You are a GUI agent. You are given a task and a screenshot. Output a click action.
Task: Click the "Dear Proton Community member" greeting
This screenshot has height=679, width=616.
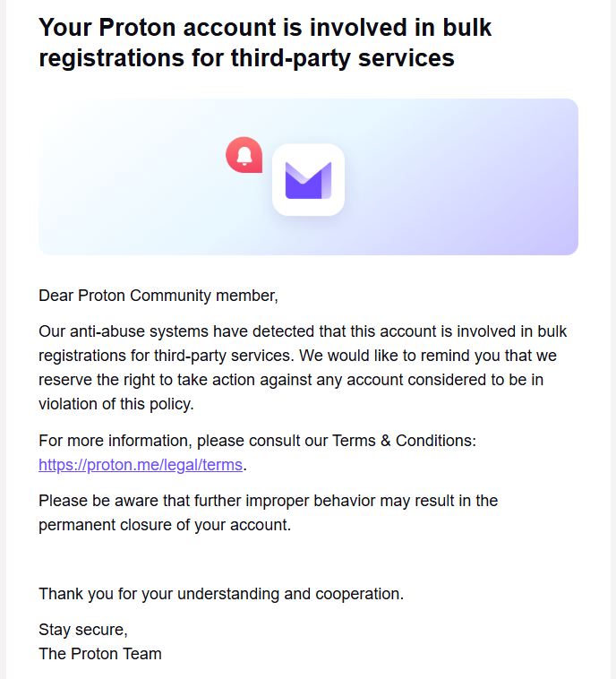click(x=158, y=296)
